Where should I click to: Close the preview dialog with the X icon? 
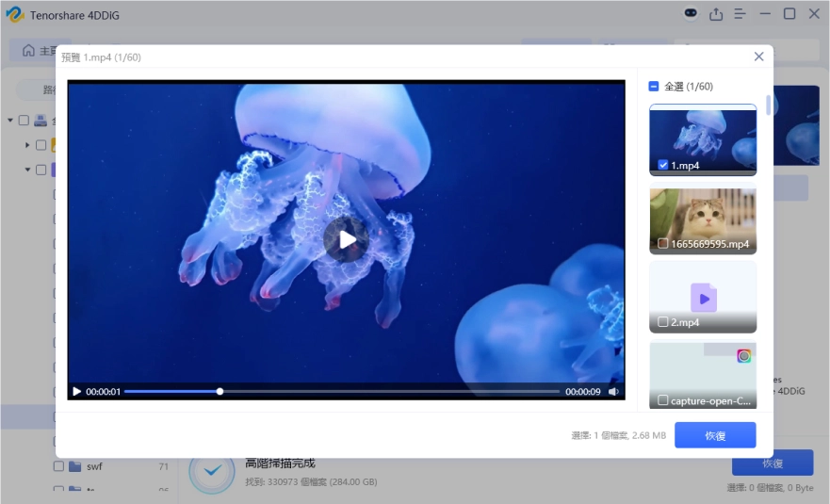[758, 57]
